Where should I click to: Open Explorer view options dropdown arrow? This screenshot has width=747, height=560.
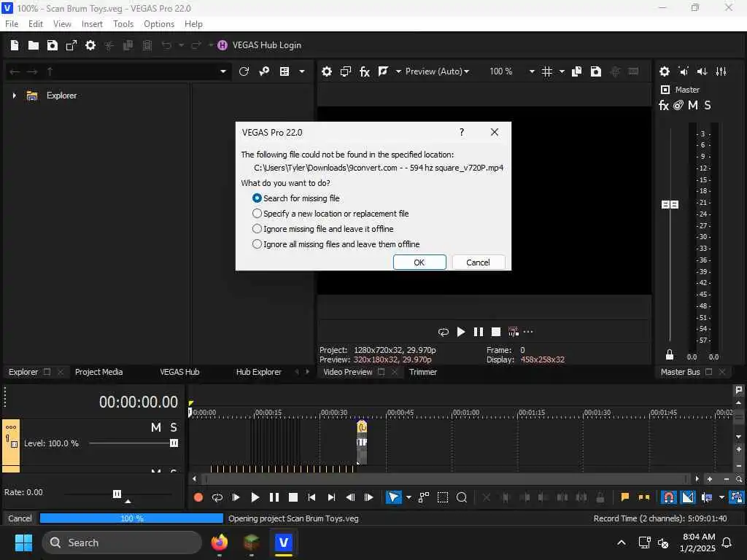point(301,71)
